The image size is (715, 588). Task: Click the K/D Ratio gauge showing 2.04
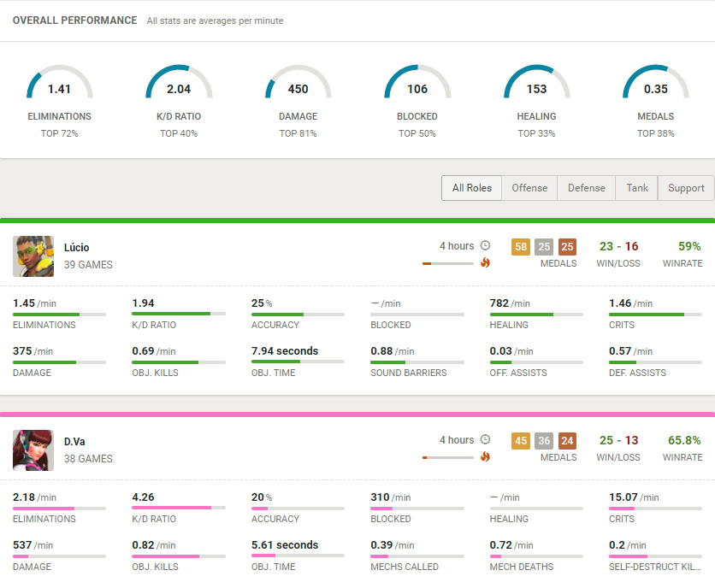179,83
